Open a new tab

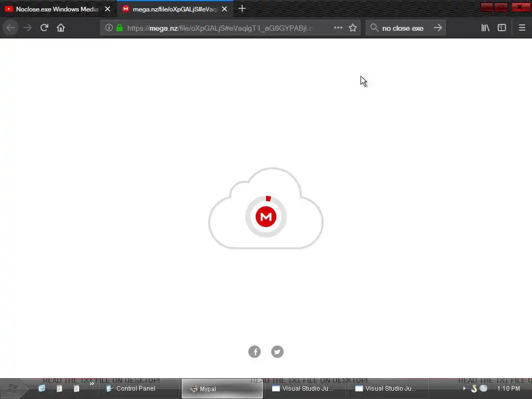[242, 8]
